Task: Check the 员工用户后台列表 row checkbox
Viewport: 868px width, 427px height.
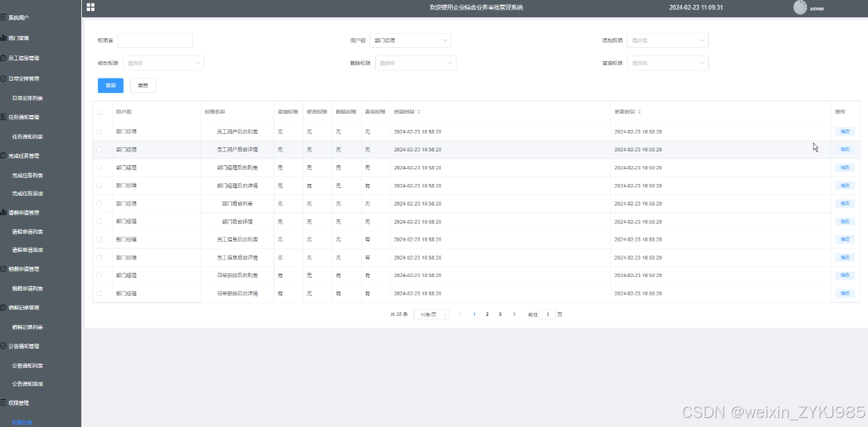Action: pos(99,131)
